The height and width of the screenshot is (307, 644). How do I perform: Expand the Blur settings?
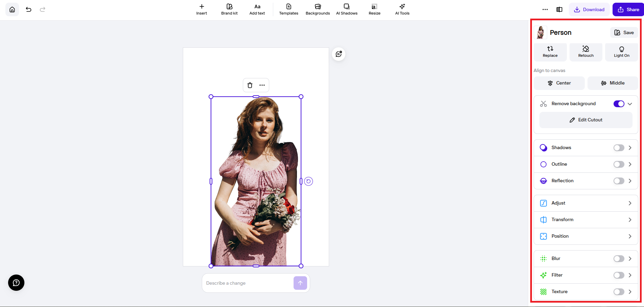630,259
